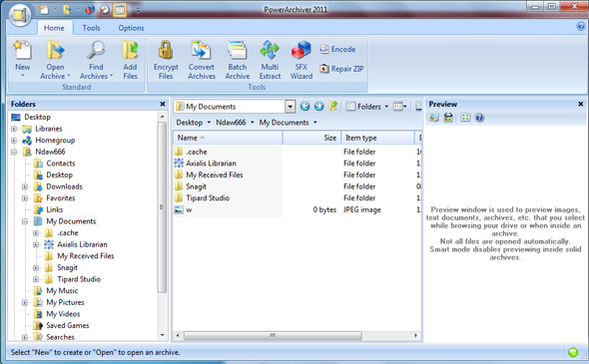Image resolution: width=589 pixels, height=364 pixels.
Task: Click second Preview toolbar icon
Action: click(x=448, y=118)
